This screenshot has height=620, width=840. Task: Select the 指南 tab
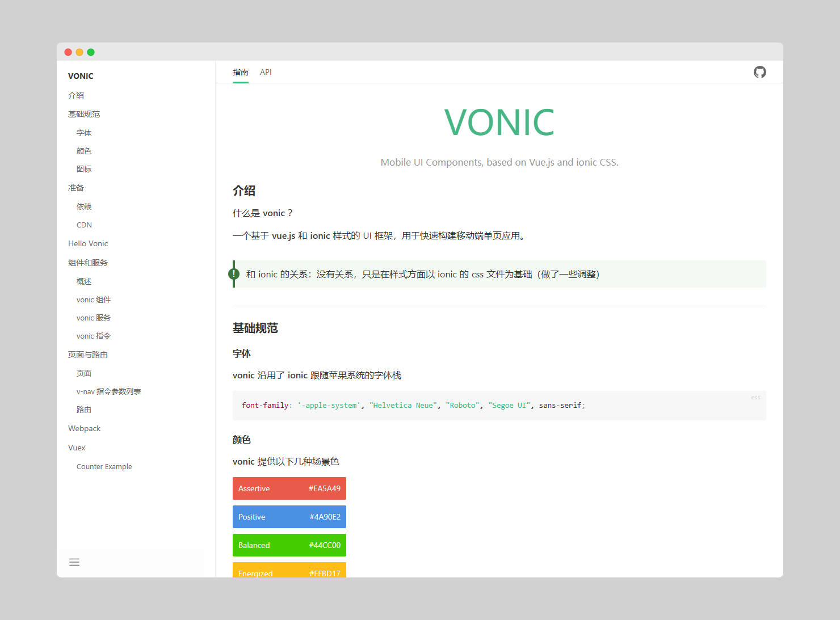coord(241,72)
